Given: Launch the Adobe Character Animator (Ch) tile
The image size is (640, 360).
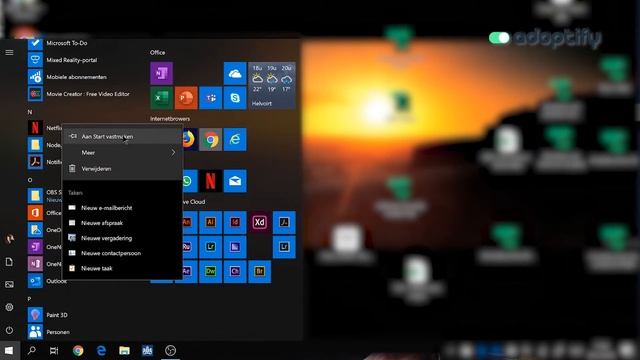Looking at the screenshot, I should (235, 271).
